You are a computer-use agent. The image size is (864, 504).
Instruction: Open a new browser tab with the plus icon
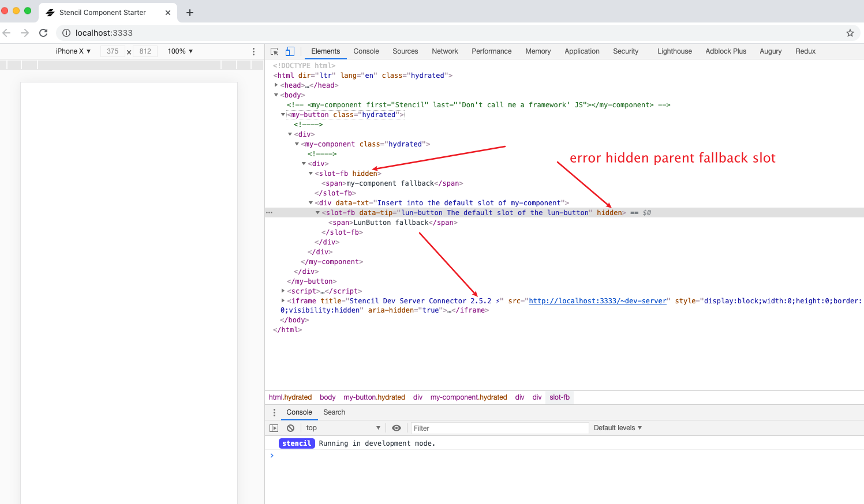190,12
